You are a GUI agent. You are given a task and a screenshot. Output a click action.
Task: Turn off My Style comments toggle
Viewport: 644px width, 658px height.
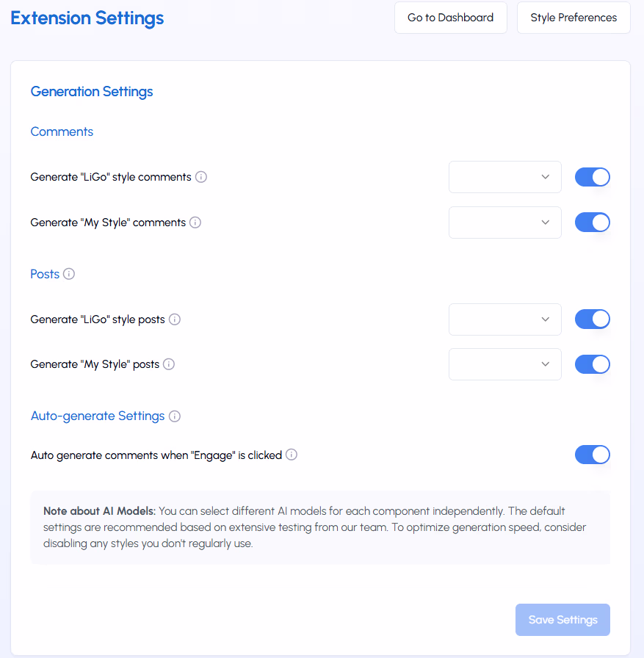[592, 223]
